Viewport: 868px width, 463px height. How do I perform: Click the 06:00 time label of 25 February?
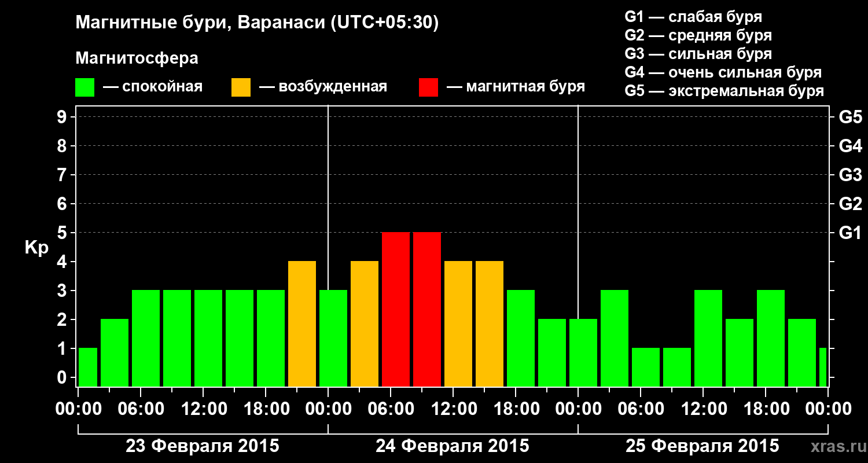coord(641,409)
